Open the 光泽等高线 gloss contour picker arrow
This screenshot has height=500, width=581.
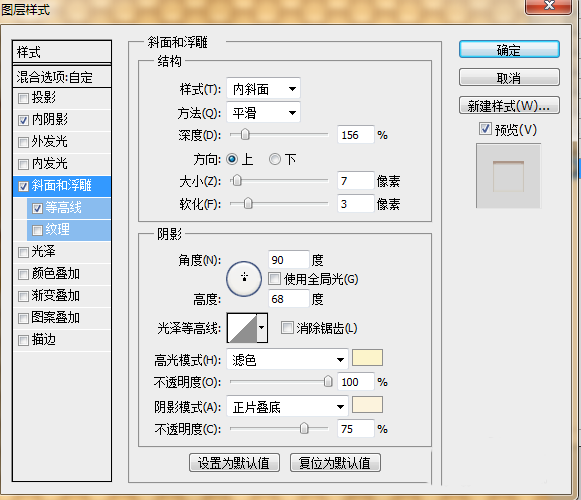click(x=262, y=328)
